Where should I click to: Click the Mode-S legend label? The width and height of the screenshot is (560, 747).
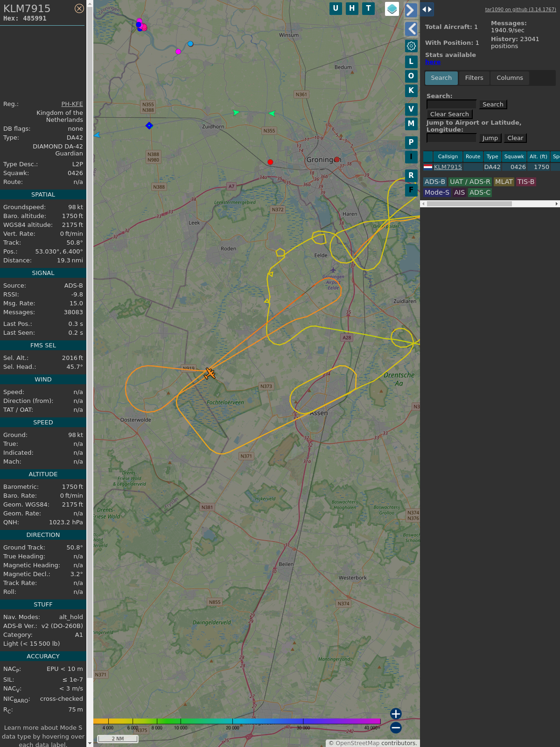pos(437,193)
